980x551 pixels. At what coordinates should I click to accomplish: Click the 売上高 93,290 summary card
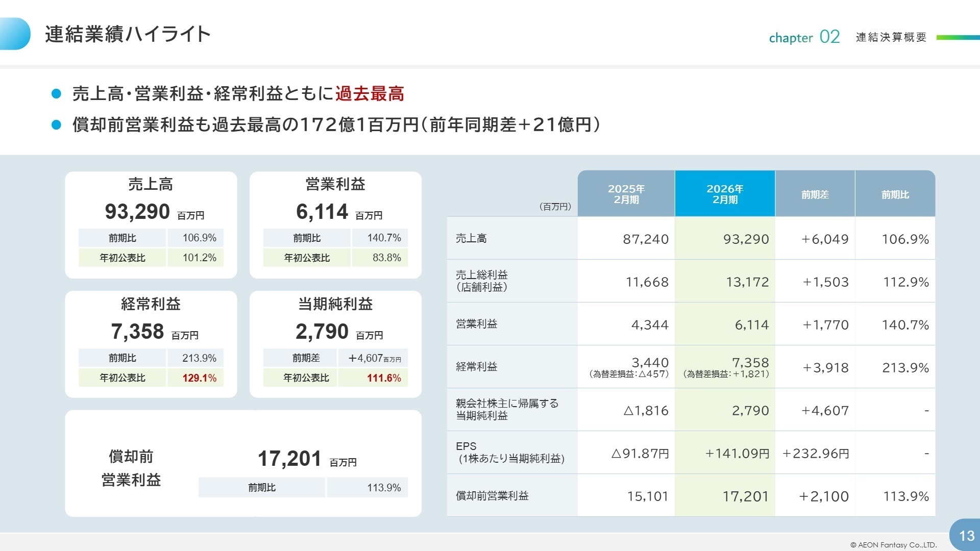[x=151, y=224]
